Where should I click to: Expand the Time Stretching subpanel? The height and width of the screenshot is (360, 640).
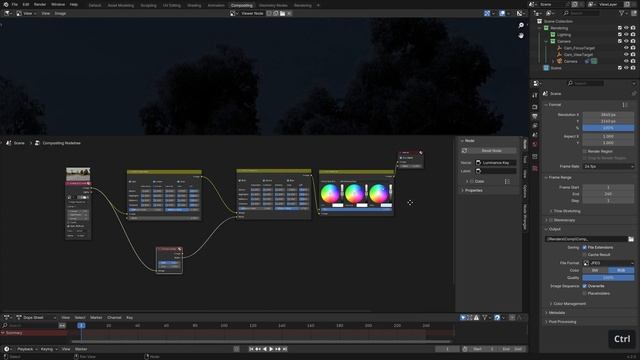567,211
